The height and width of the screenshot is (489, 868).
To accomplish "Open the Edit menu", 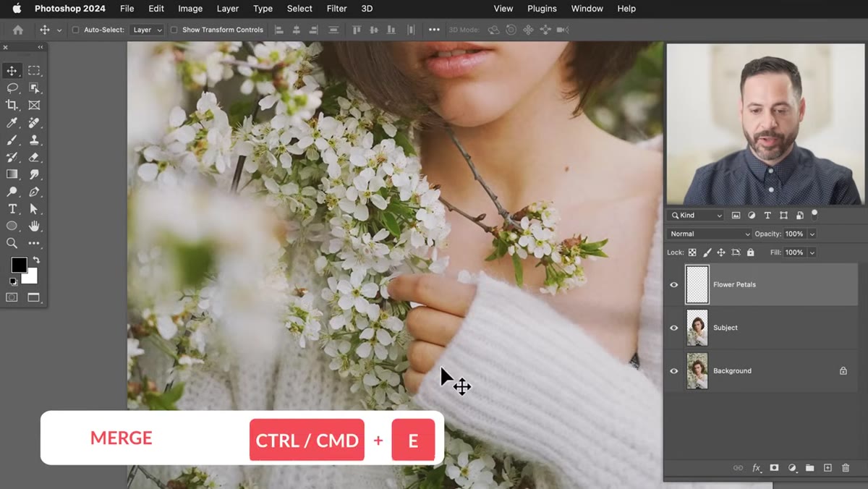I will [156, 9].
